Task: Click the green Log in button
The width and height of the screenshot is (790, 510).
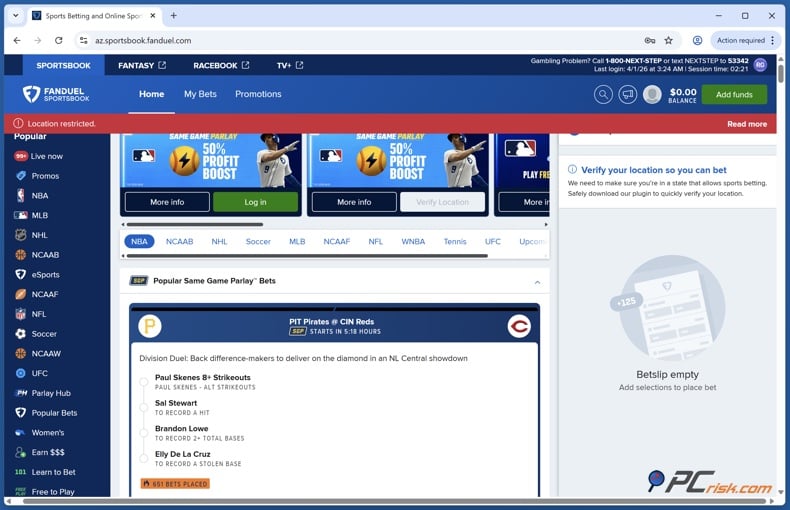Action: [255, 202]
